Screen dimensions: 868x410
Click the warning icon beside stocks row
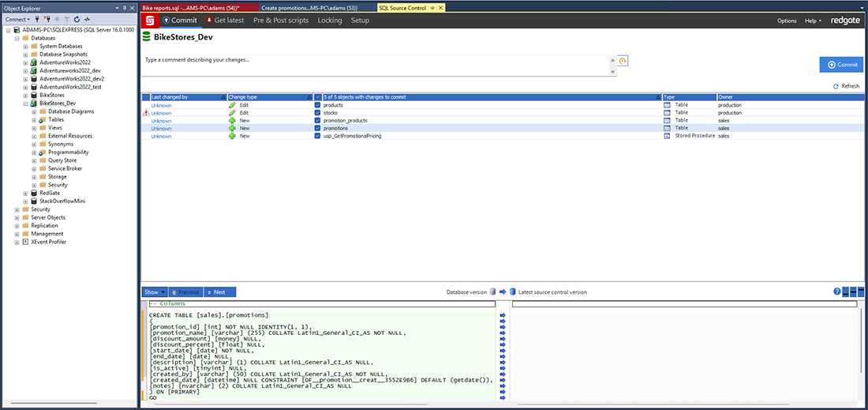click(x=145, y=113)
